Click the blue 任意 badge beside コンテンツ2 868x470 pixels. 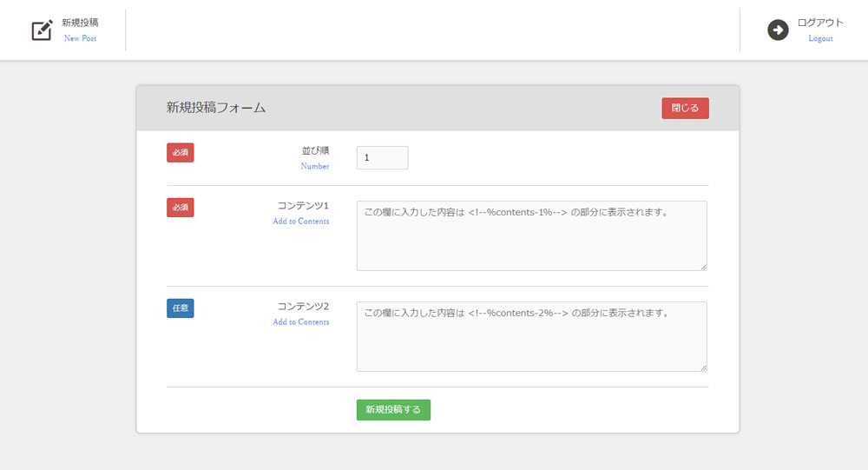181,308
